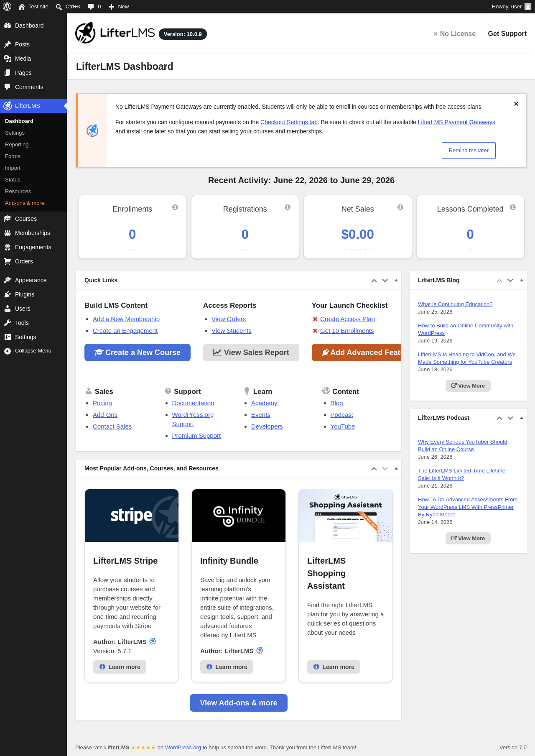This screenshot has height=756, width=535.
Task: Open Checkout Settings tab link
Action: (x=289, y=122)
